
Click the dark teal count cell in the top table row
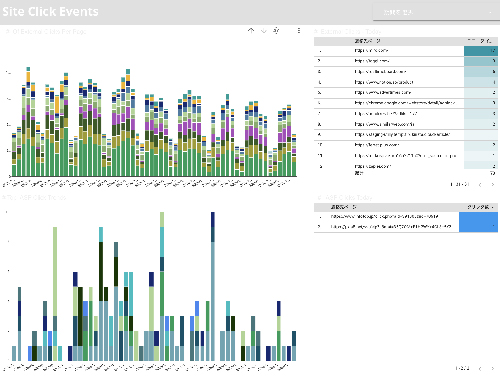(481, 51)
